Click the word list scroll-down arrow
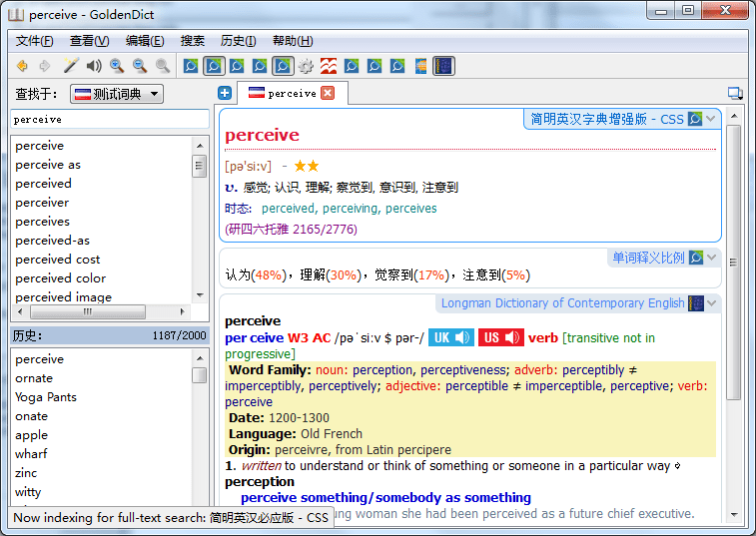 (x=200, y=295)
